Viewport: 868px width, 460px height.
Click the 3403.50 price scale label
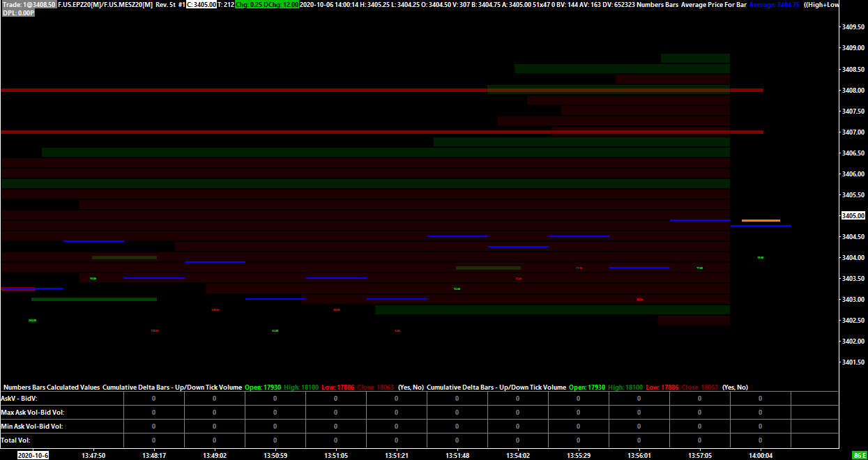click(x=853, y=278)
